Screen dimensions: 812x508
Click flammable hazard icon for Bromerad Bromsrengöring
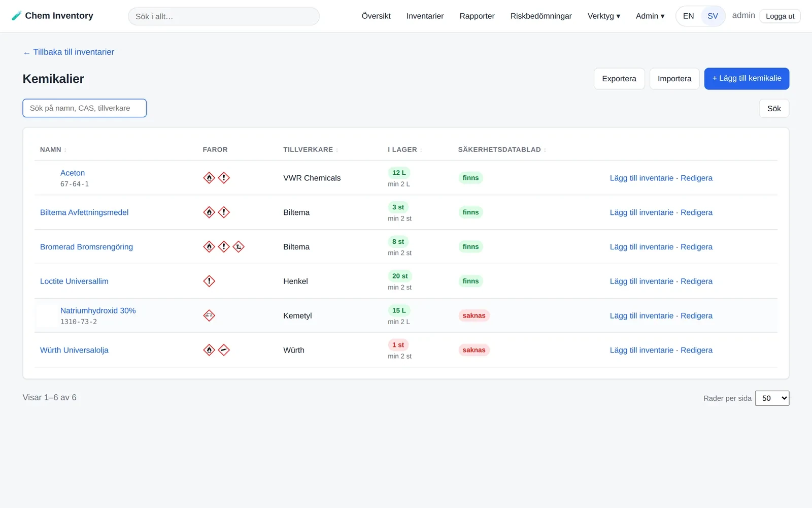(209, 247)
